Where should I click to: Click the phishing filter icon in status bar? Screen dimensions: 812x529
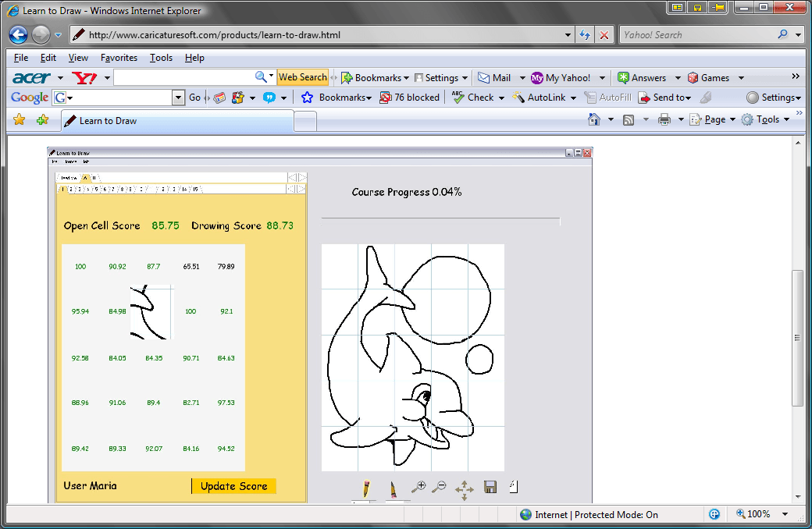(x=714, y=514)
